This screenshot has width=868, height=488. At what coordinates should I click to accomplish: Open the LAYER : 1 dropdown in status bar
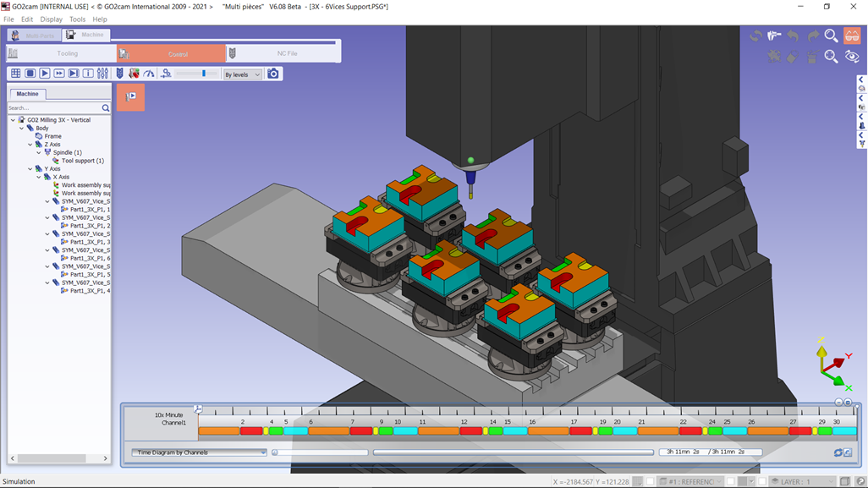pos(803,481)
